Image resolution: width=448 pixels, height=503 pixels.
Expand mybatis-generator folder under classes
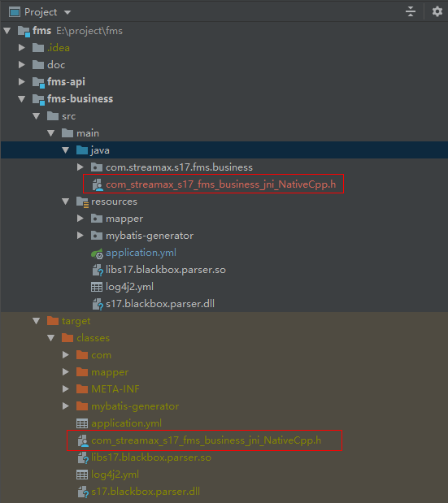(66, 406)
